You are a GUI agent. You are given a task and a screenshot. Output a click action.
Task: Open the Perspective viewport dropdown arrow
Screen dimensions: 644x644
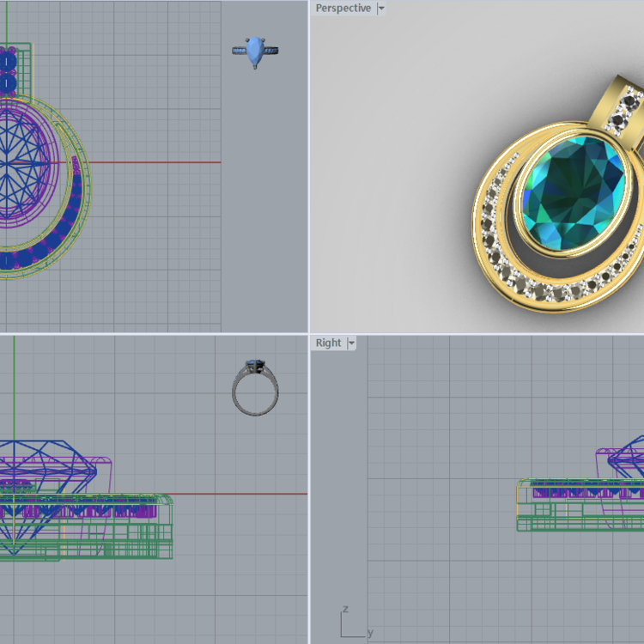(x=381, y=9)
